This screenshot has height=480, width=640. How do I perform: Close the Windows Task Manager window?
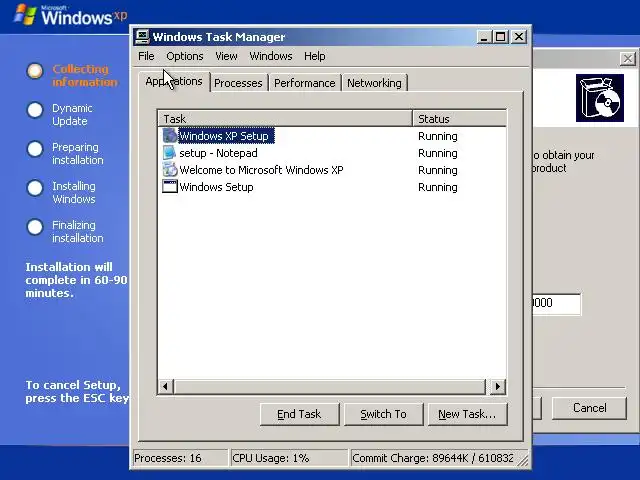(x=519, y=37)
